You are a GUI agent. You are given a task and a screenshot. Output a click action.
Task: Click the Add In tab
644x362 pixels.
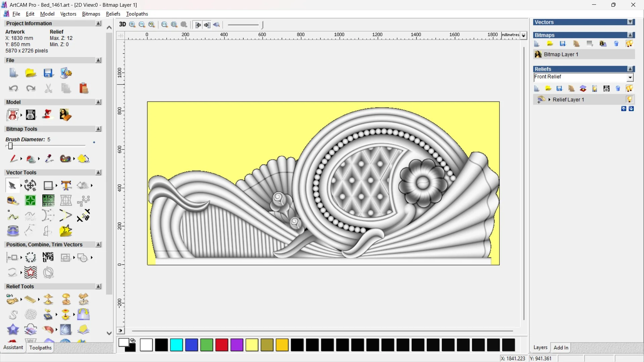561,348
